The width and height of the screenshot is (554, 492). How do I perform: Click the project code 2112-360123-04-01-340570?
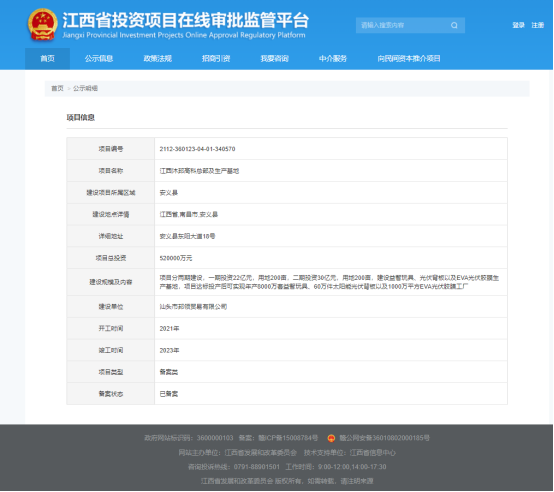(197, 149)
